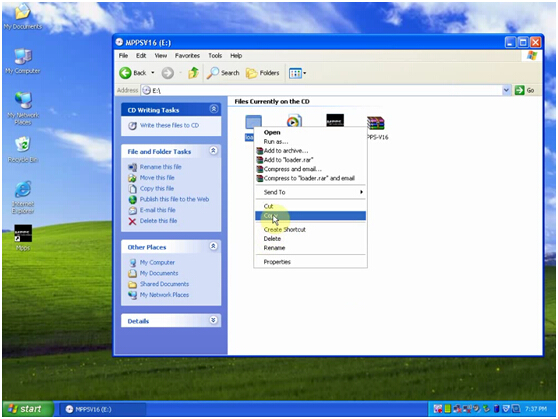Go to My Computer in Other Places
Screen dimensions: 558x419
157,262
